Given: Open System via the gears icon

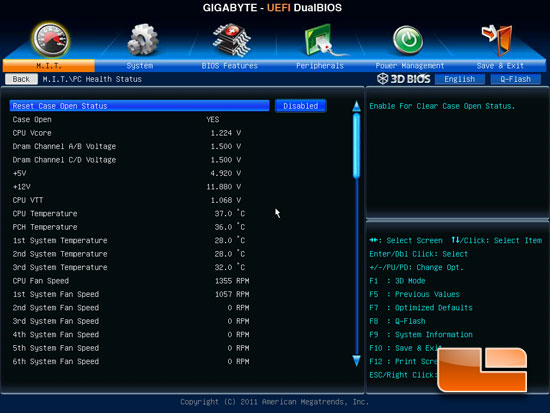Looking at the screenshot, I should coord(142,40).
